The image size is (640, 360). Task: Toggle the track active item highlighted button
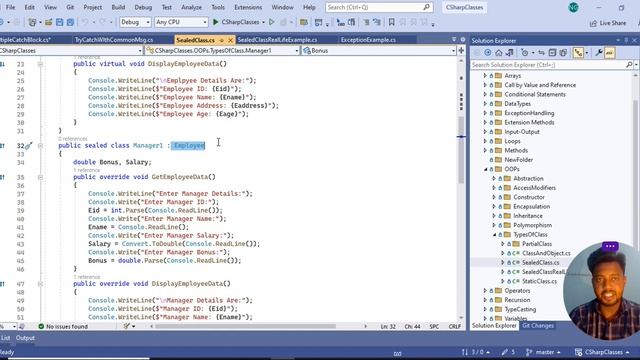(x=578, y=53)
